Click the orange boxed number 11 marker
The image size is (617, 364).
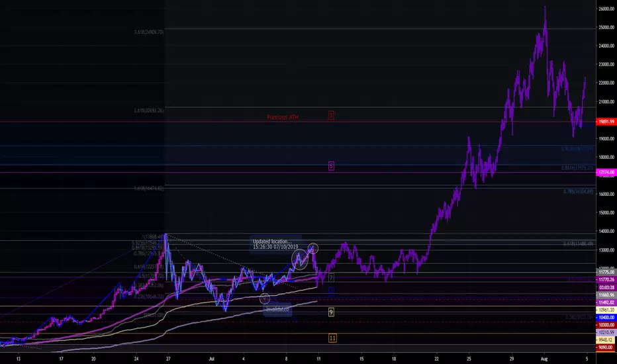tap(332, 338)
